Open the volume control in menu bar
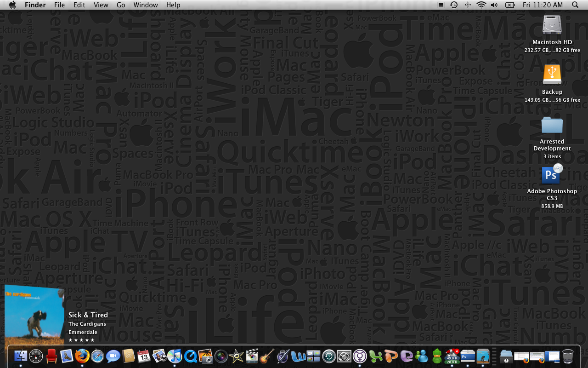The image size is (588, 368). pos(494,5)
